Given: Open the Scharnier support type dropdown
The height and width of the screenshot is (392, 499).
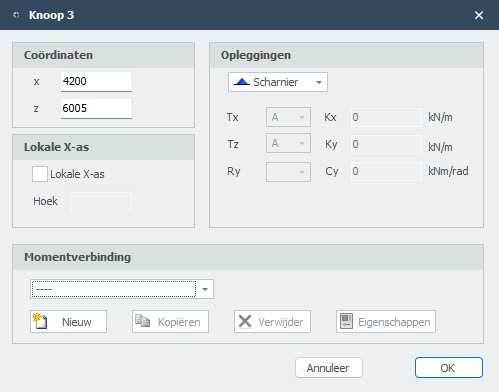Looking at the screenshot, I should click(x=278, y=82).
